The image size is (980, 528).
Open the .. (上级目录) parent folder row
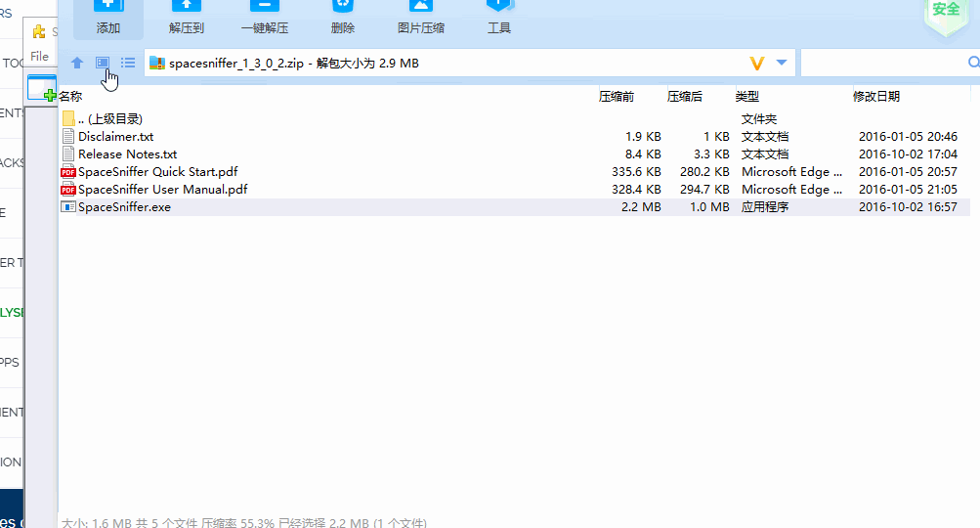(514, 119)
